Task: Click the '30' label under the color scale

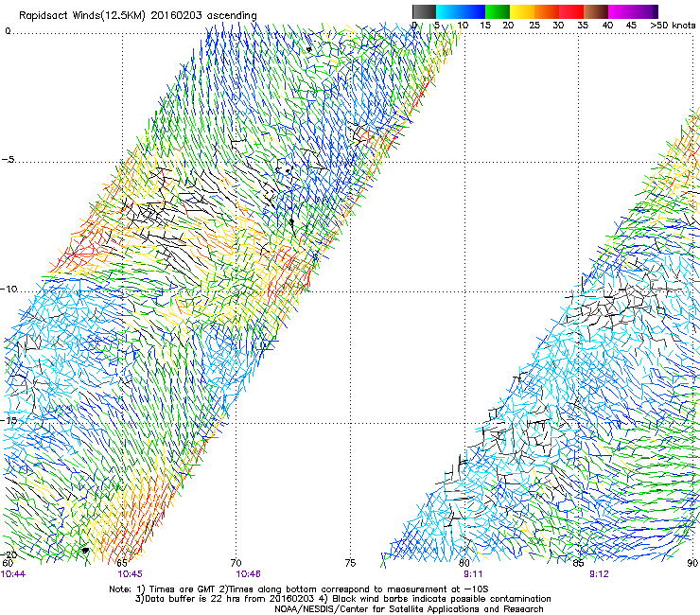Action: [558, 26]
